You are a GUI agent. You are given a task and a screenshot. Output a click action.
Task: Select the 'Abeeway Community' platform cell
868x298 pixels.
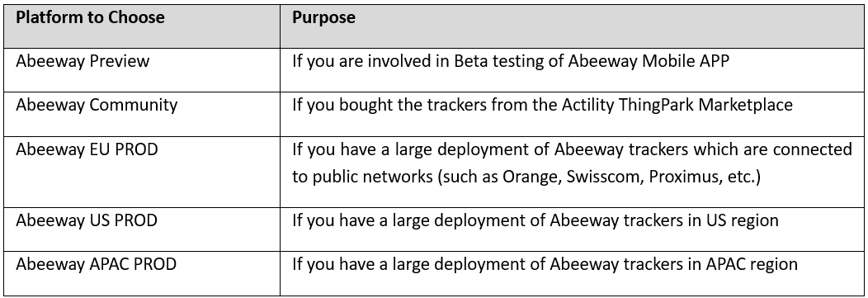pyautogui.click(x=142, y=114)
